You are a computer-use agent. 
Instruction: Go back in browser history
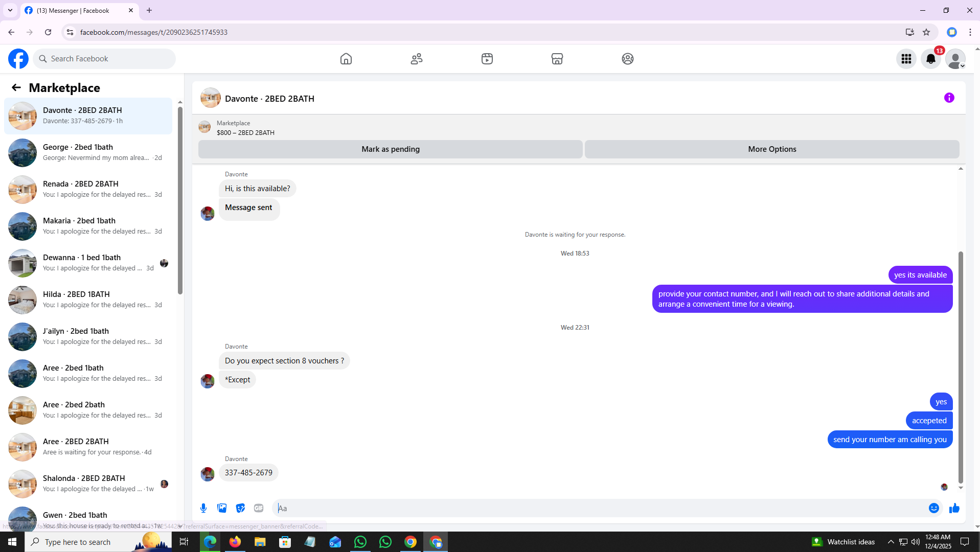coord(11,32)
